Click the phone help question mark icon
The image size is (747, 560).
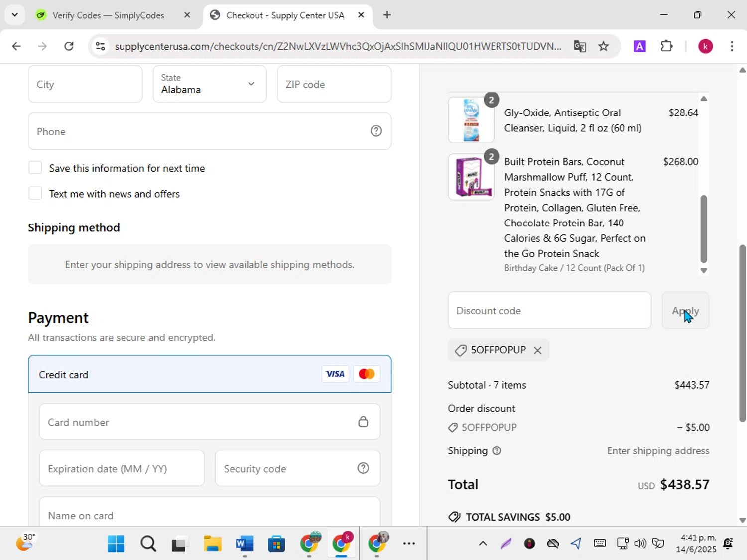[x=376, y=131]
